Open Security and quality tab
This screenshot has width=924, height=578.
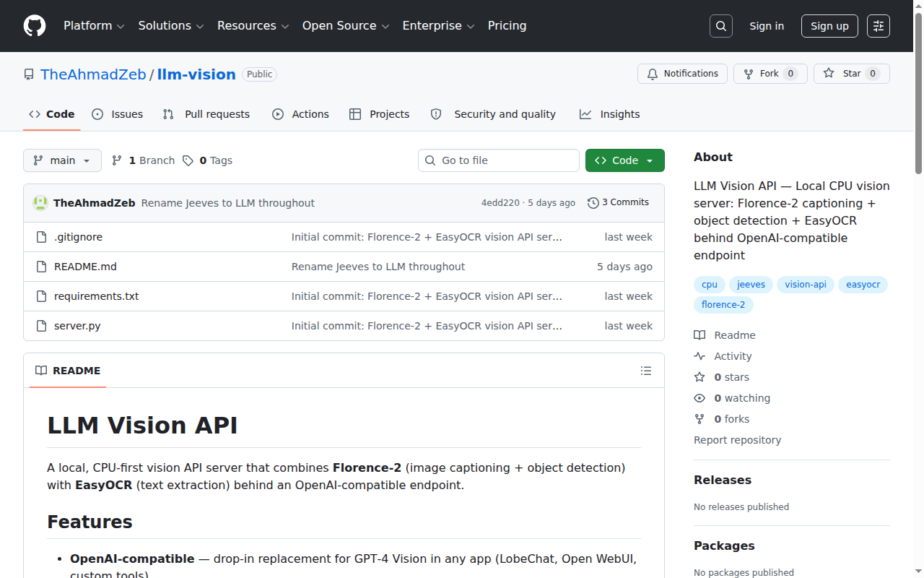(493, 114)
